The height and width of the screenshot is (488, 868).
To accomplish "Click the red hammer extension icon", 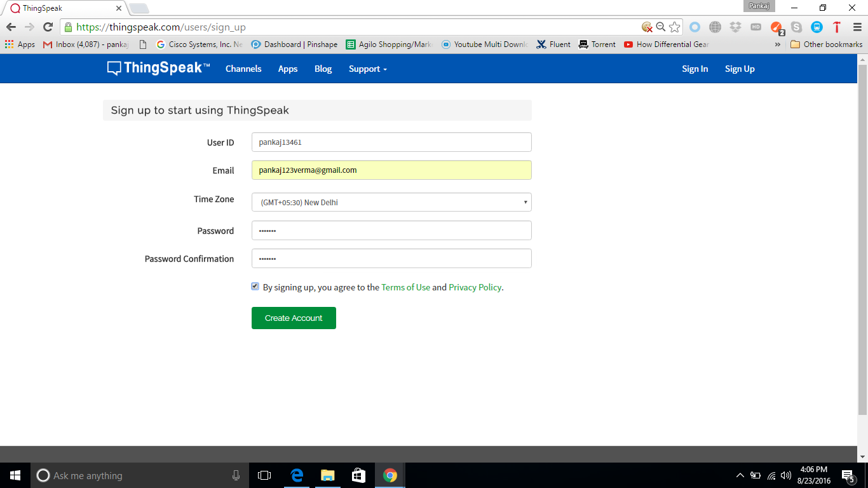I will coord(837,27).
